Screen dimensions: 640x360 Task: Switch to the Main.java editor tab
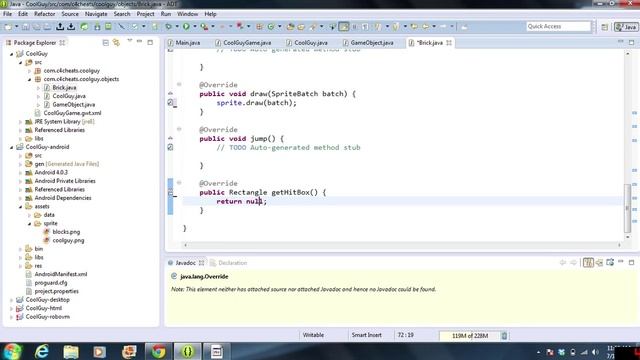click(184, 42)
